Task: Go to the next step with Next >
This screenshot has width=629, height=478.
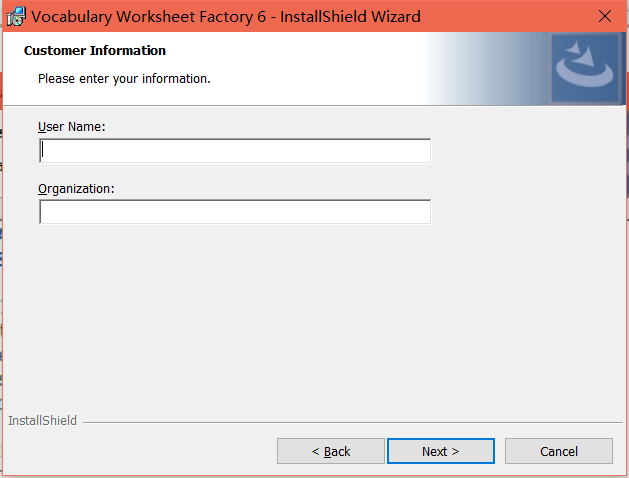Action: tap(440, 451)
